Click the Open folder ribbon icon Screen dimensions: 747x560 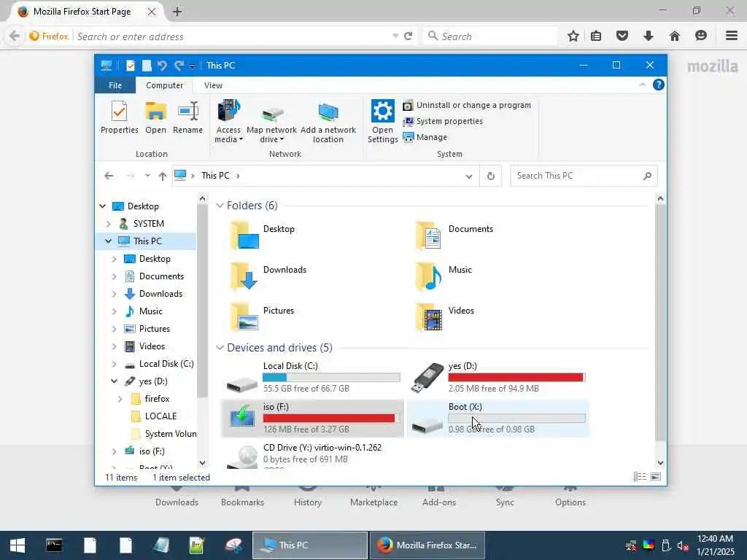[156, 117]
